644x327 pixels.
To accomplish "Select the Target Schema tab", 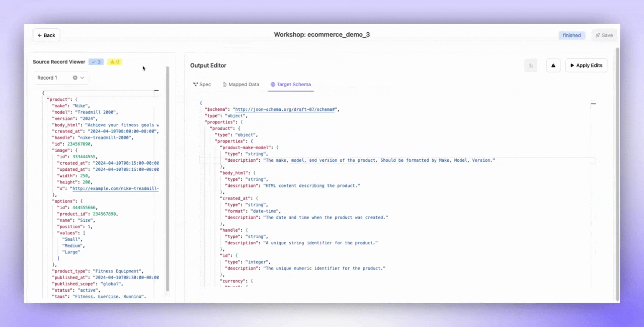I will tap(291, 85).
